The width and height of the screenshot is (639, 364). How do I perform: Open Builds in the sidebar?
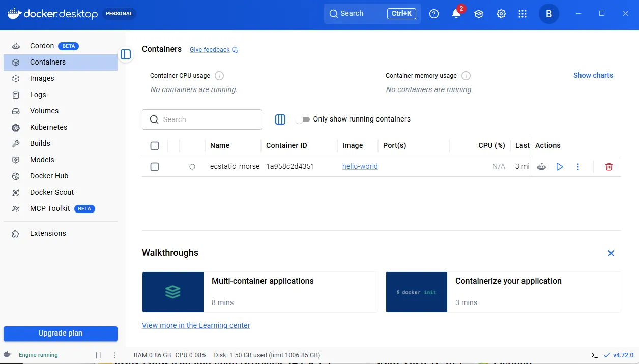(x=60, y=143)
